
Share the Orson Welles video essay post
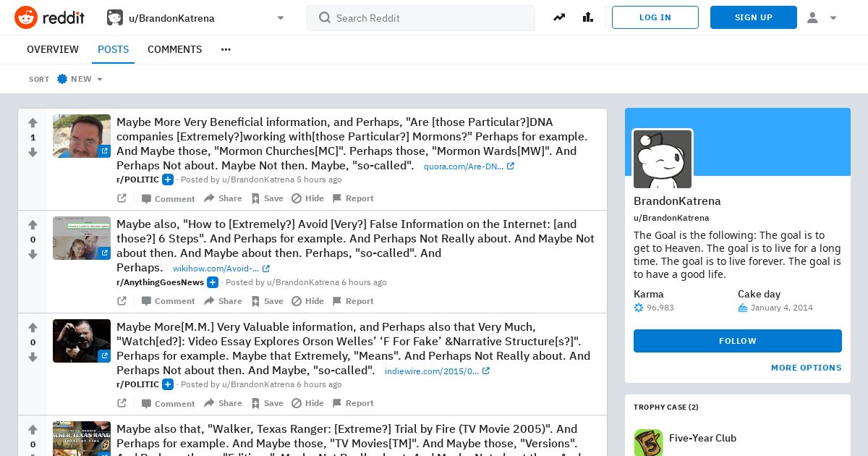pos(223,403)
